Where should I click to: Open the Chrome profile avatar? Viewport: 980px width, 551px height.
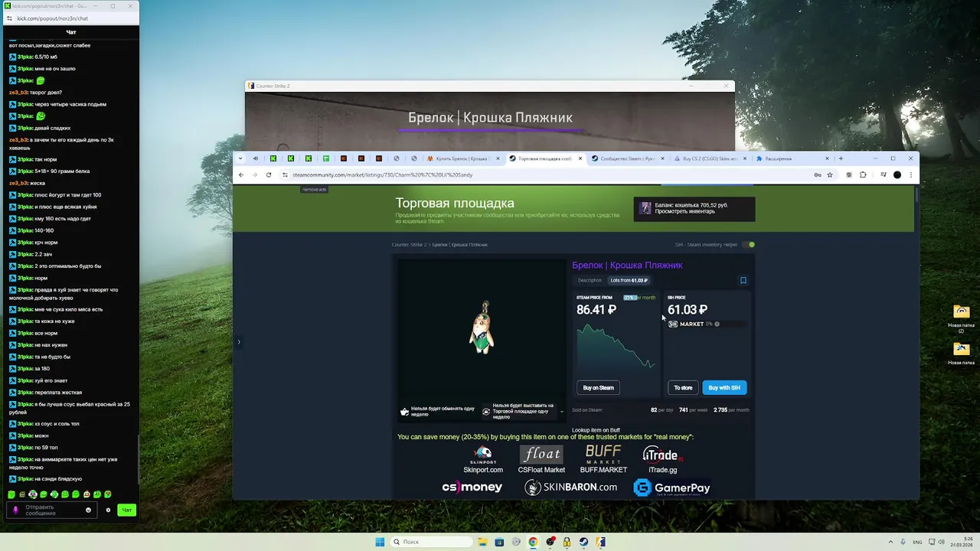pyautogui.click(x=897, y=174)
